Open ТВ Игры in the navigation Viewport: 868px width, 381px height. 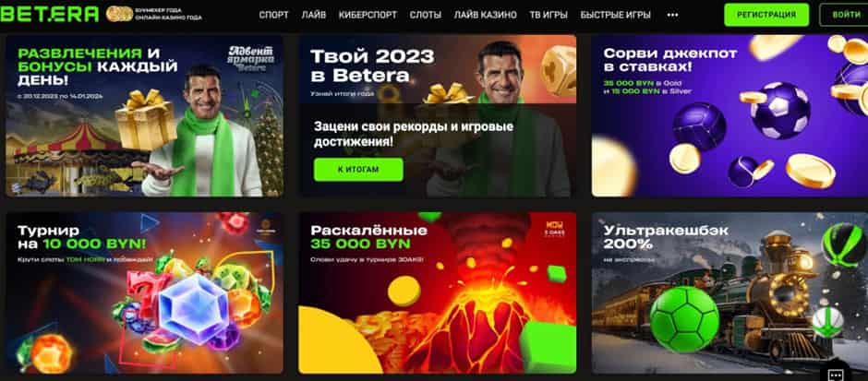coord(549,15)
